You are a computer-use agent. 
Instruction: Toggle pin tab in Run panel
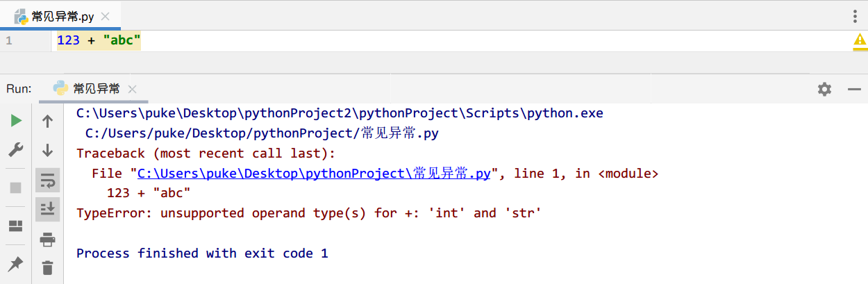click(x=16, y=263)
